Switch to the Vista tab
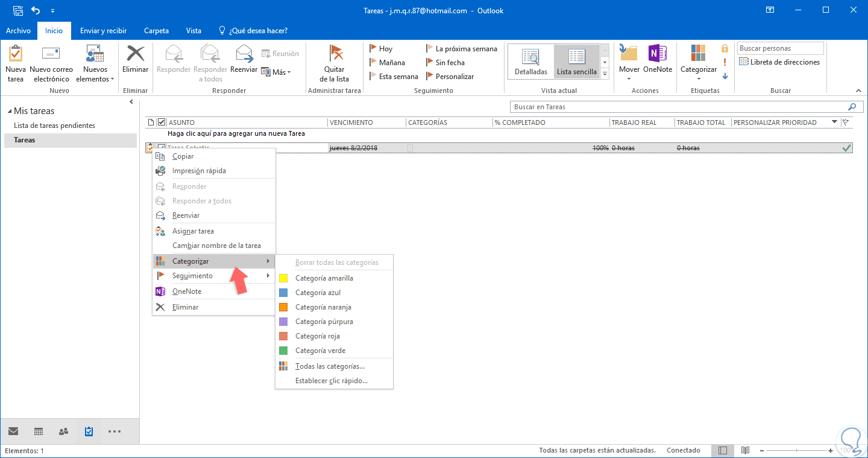The width and height of the screenshot is (868, 458). [193, 31]
